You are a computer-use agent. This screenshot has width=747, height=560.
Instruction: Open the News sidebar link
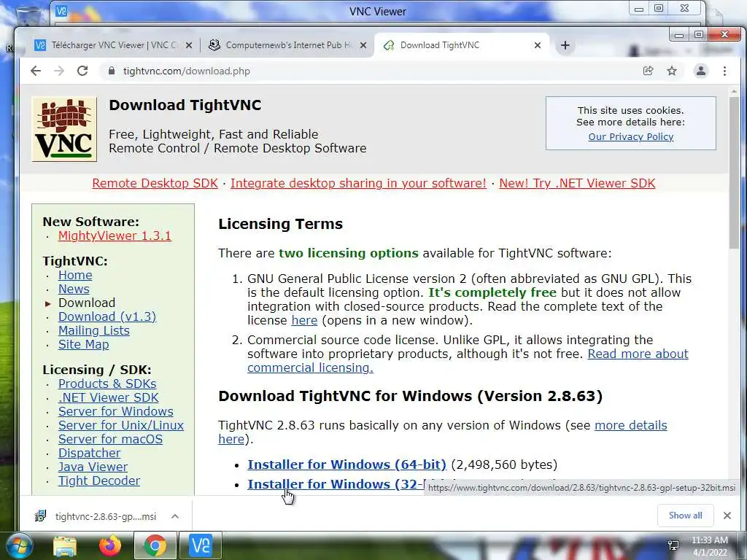click(x=74, y=289)
